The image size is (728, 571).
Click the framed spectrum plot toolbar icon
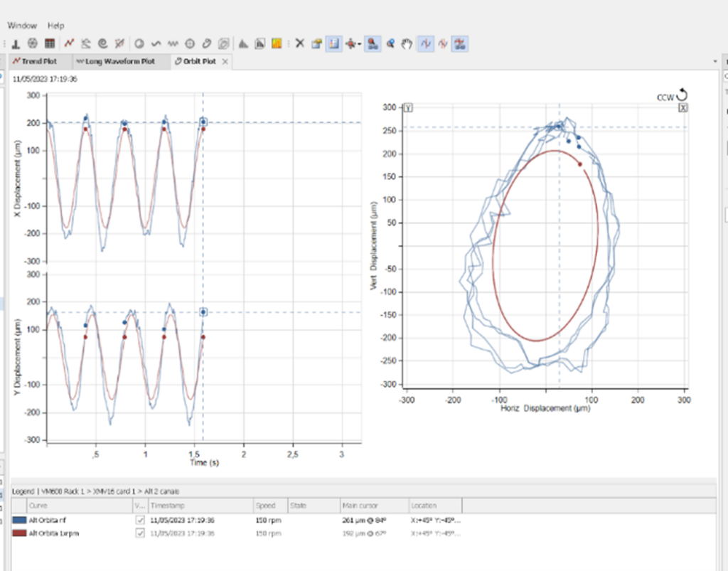260,43
